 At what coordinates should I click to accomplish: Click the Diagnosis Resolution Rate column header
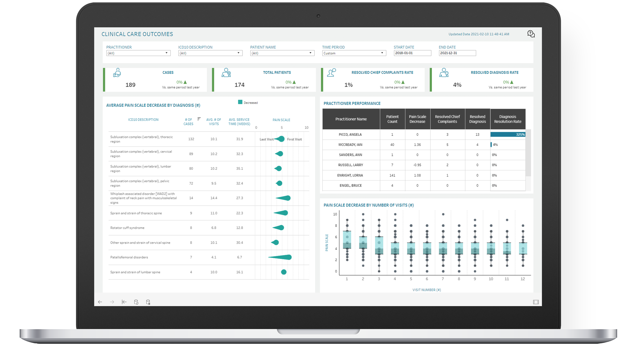click(508, 119)
